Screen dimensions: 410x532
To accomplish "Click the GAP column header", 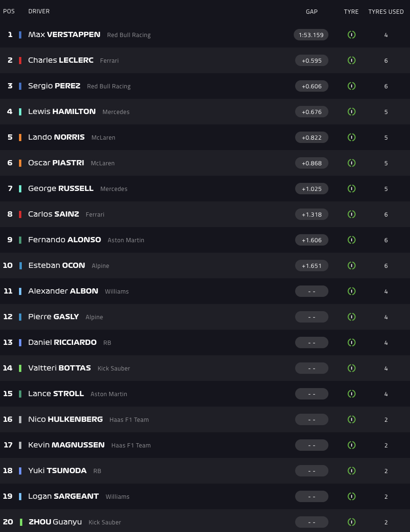I will [x=312, y=11].
